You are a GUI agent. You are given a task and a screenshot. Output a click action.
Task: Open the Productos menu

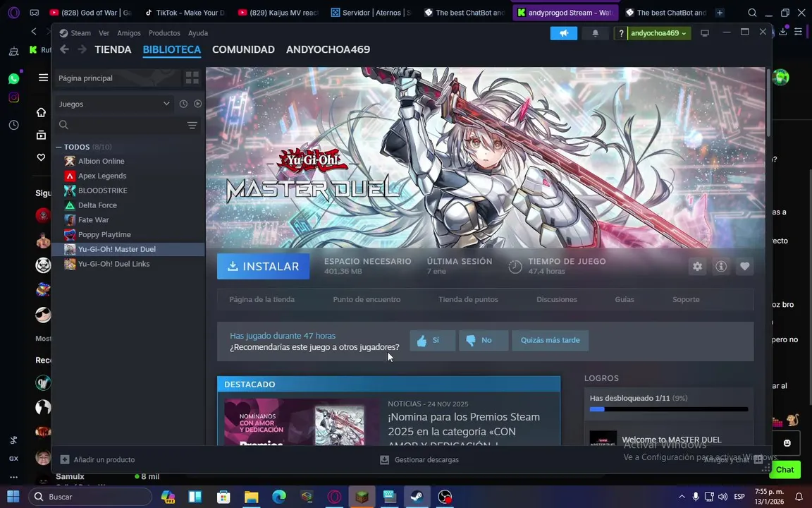pyautogui.click(x=164, y=32)
